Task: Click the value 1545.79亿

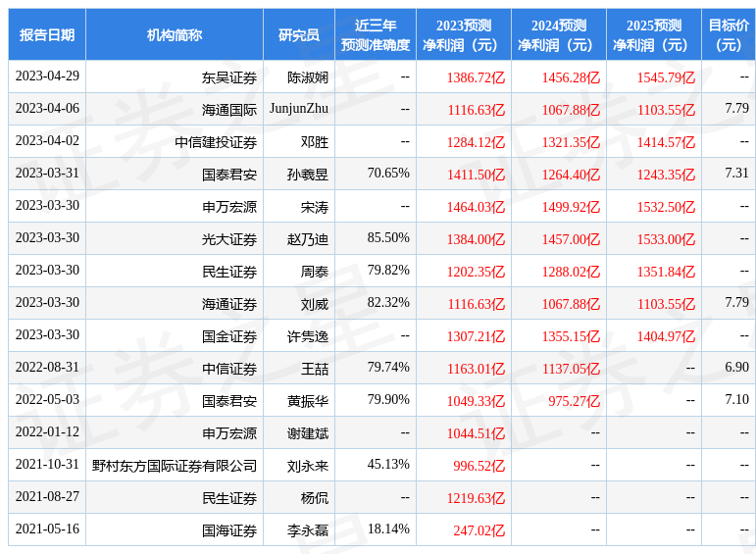Action: coord(667,77)
